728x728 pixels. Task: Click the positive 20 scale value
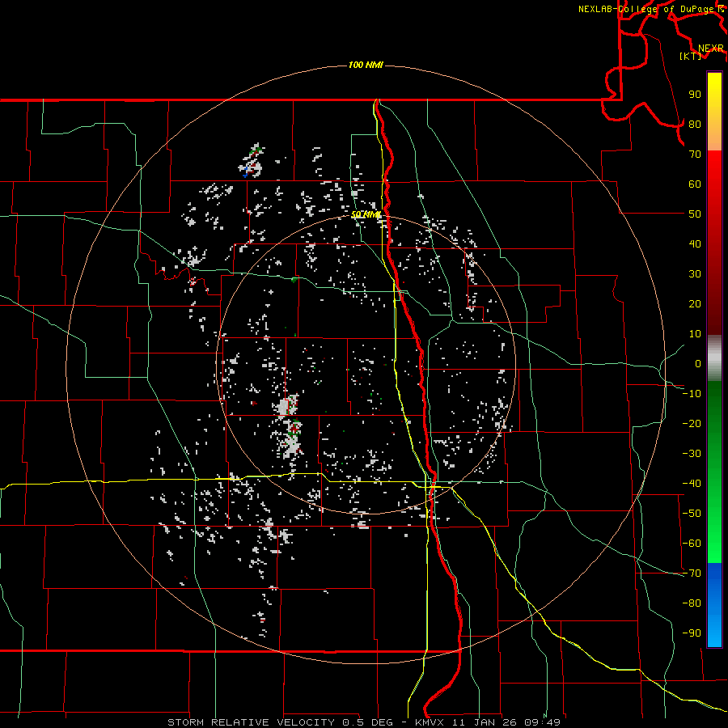point(695,303)
